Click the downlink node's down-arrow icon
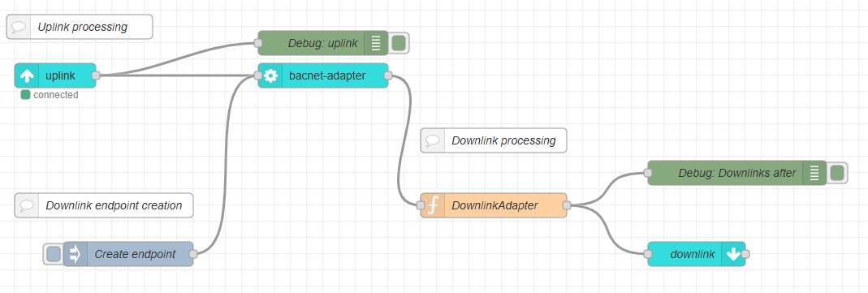Viewport: 868px width, 293px height. click(733, 254)
